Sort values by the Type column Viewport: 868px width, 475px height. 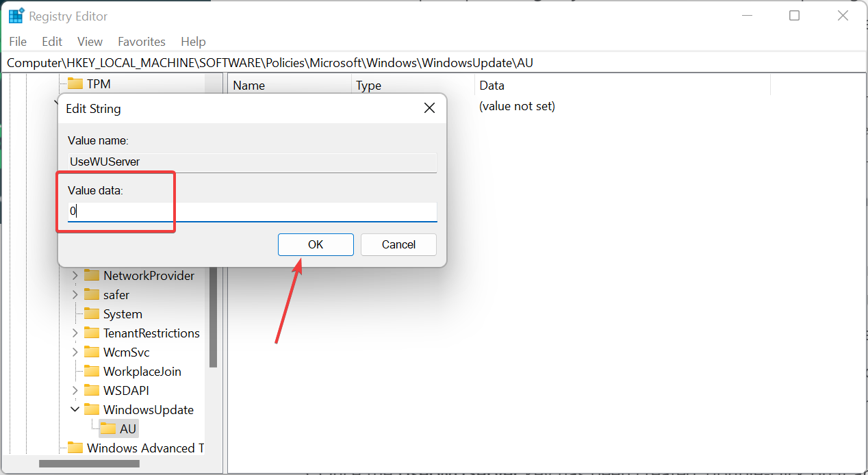click(x=413, y=86)
